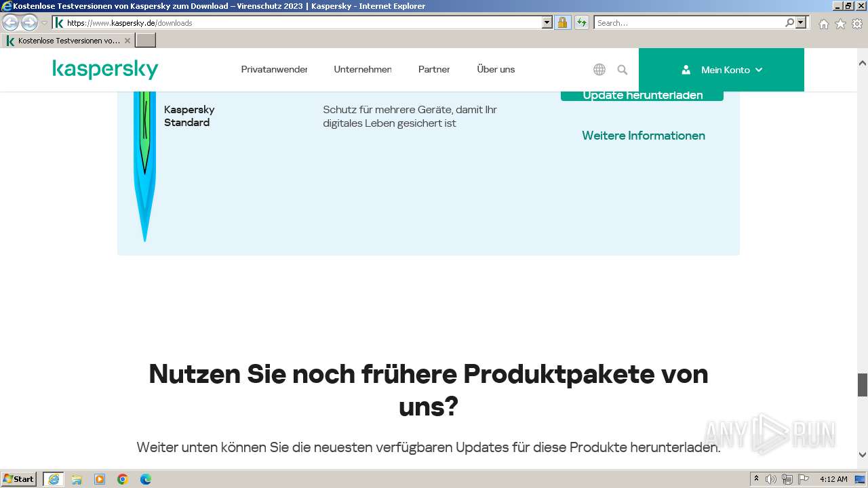Launch Edge from the taskbar
The width and height of the screenshot is (868, 488).
(146, 479)
